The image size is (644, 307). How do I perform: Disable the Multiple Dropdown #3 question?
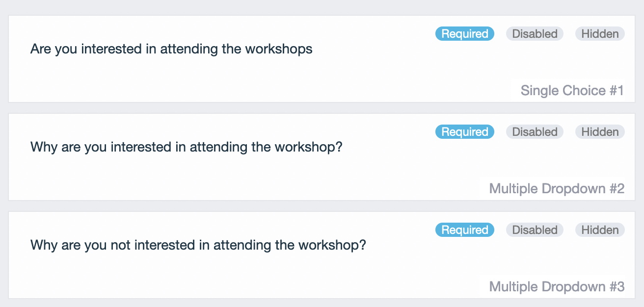point(535,230)
